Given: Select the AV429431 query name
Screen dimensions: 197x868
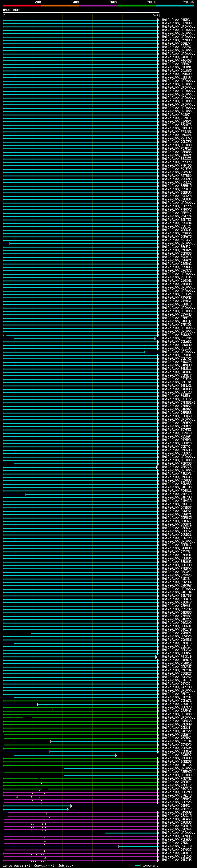Looking at the screenshot, I should [11, 10].
